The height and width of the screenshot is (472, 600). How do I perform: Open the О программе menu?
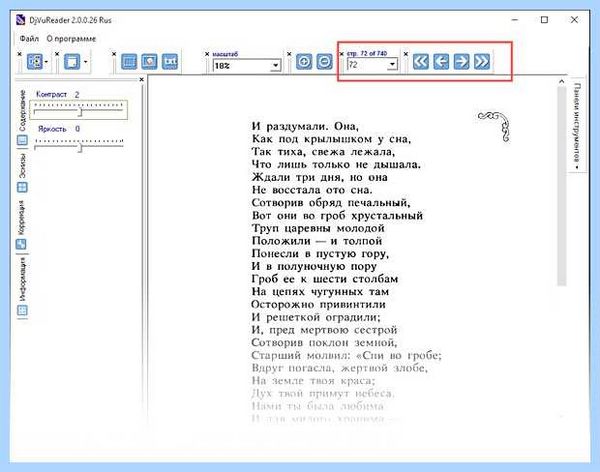coord(71,39)
